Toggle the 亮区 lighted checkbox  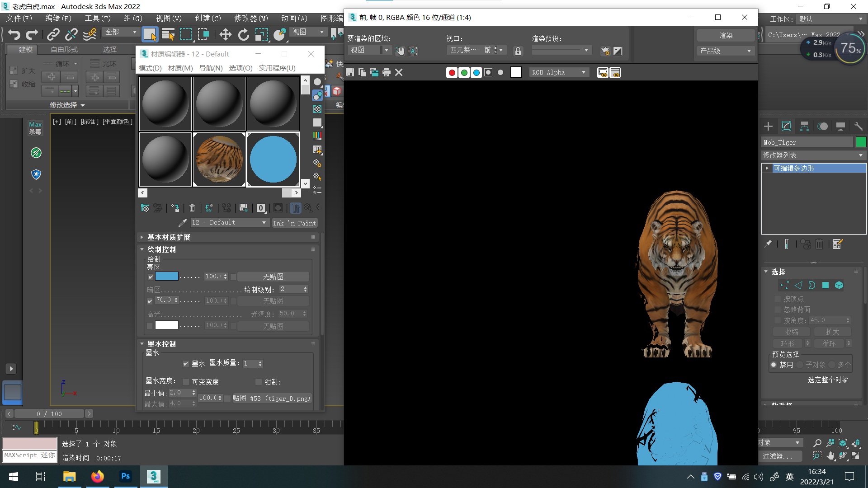[x=151, y=277]
